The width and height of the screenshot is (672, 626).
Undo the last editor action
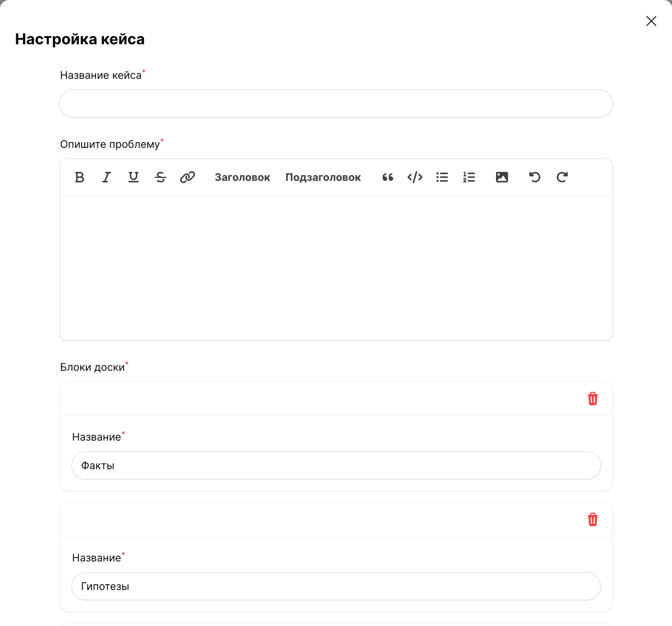[535, 177]
